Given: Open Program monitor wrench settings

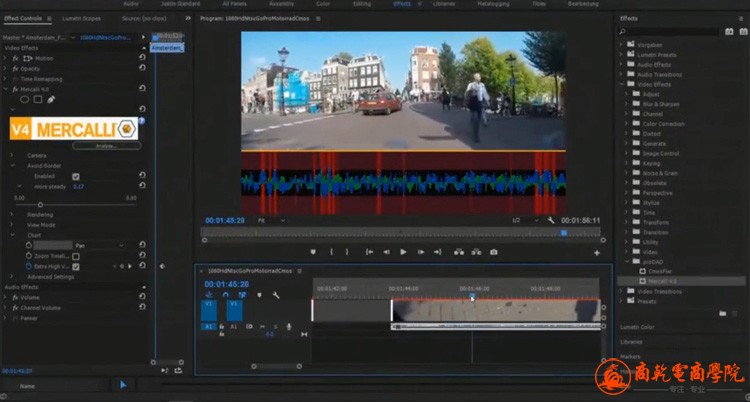Looking at the screenshot, I should click(x=550, y=220).
